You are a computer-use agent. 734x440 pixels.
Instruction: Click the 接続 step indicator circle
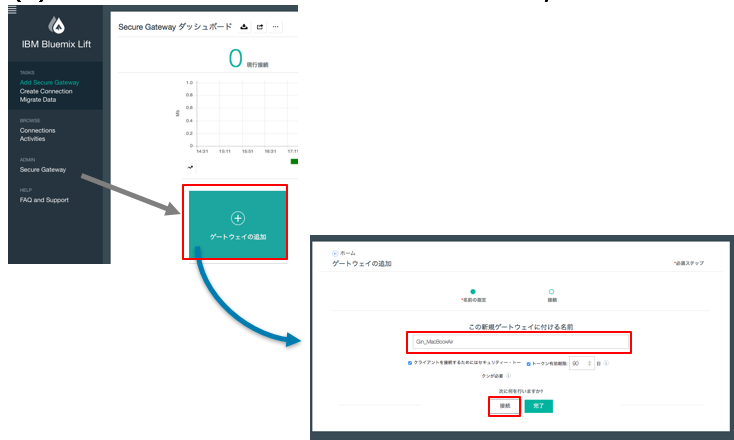551,292
